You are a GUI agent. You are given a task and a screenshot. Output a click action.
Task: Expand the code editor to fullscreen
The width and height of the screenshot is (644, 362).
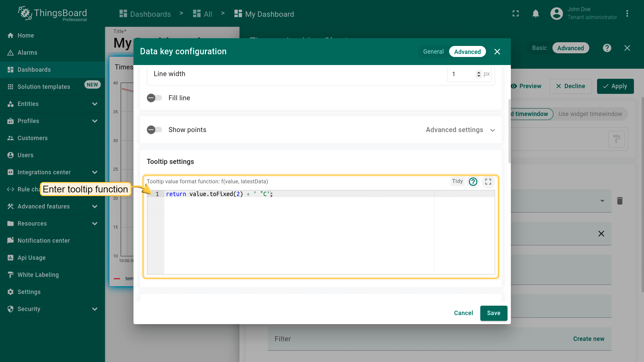pos(488,182)
